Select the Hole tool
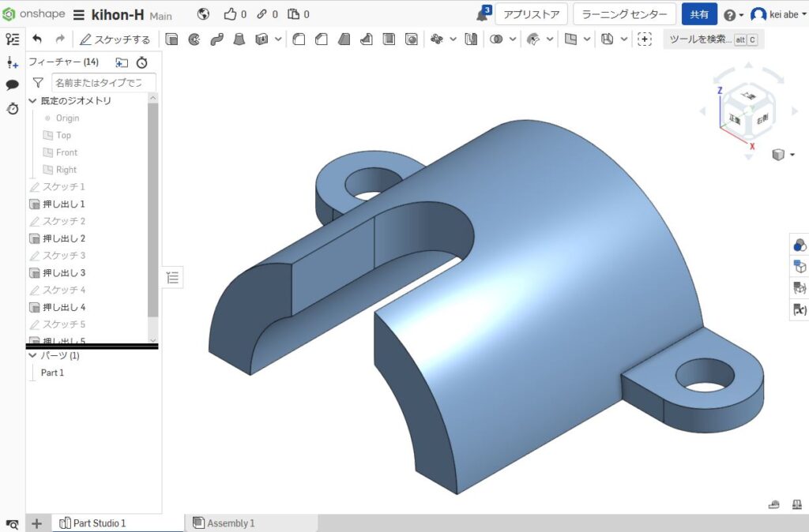Image resolution: width=809 pixels, height=532 pixels. coord(411,39)
